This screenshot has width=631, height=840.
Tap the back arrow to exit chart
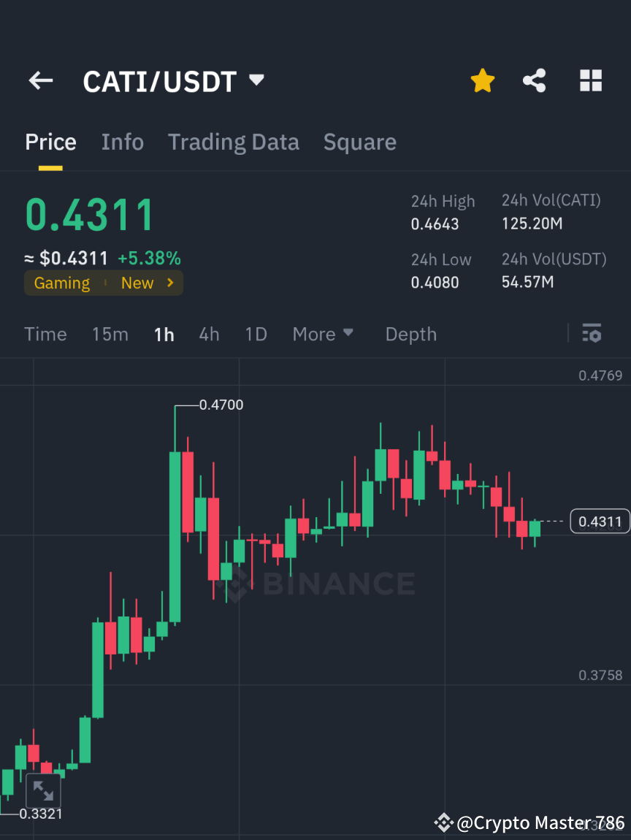click(x=40, y=80)
